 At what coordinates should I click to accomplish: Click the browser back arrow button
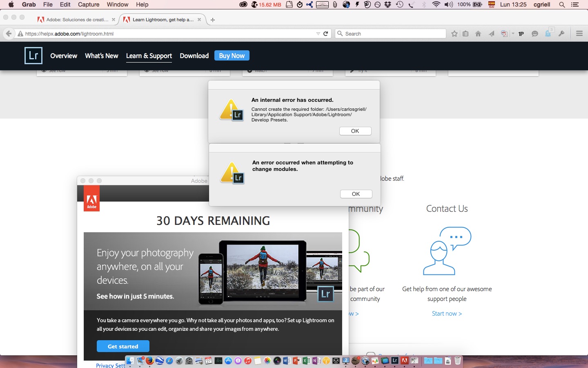point(9,34)
